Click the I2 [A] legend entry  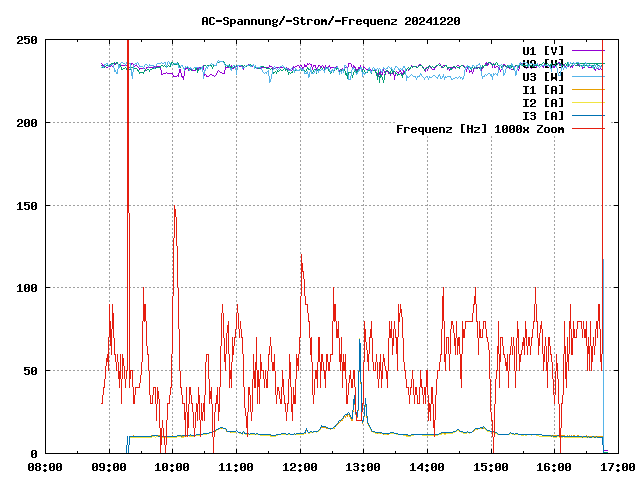pos(543,102)
